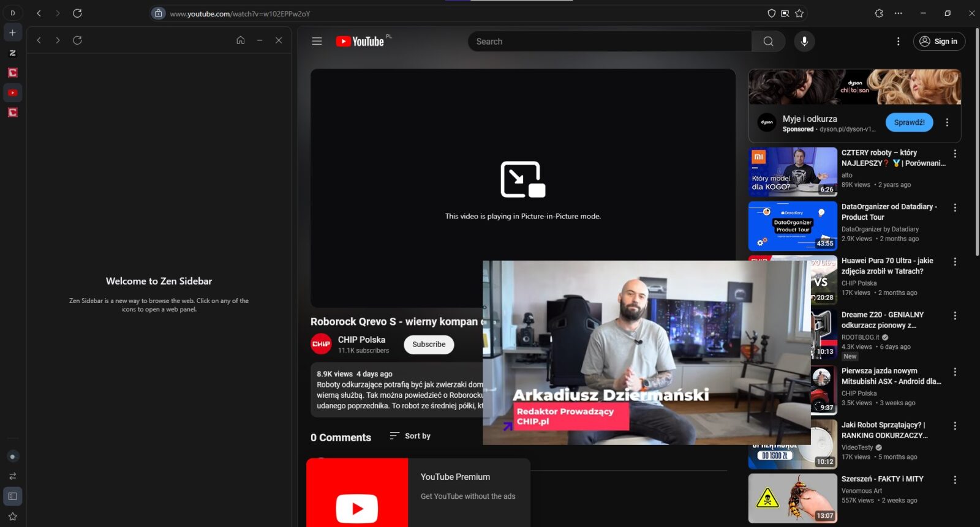Image resolution: width=980 pixels, height=527 pixels.
Task: Click the Sign in button
Action: click(939, 41)
